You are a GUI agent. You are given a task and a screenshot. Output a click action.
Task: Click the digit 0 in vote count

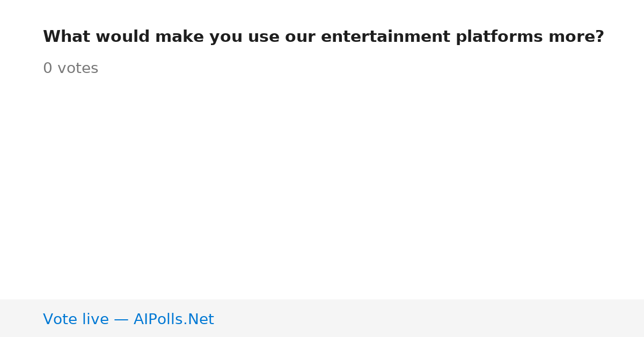[x=48, y=69]
